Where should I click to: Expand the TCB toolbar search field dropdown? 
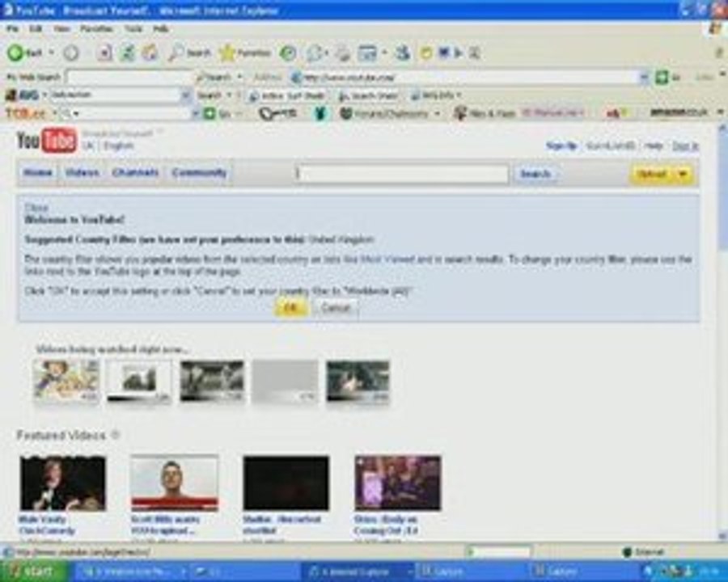click(x=195, y=113)
